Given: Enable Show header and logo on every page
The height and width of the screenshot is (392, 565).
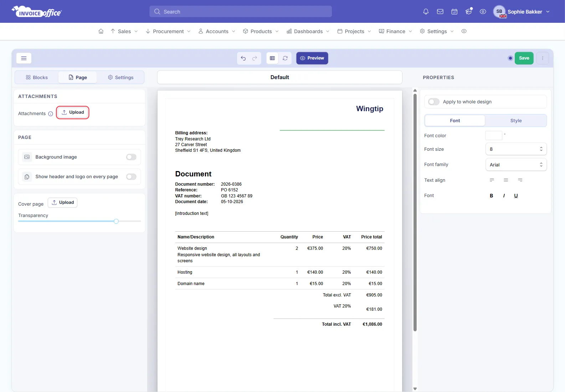Looking at the screenshot, I should (x=131, y=177).
